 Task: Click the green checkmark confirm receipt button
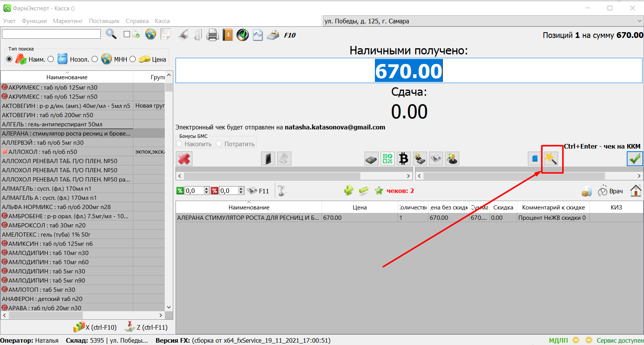634,159
